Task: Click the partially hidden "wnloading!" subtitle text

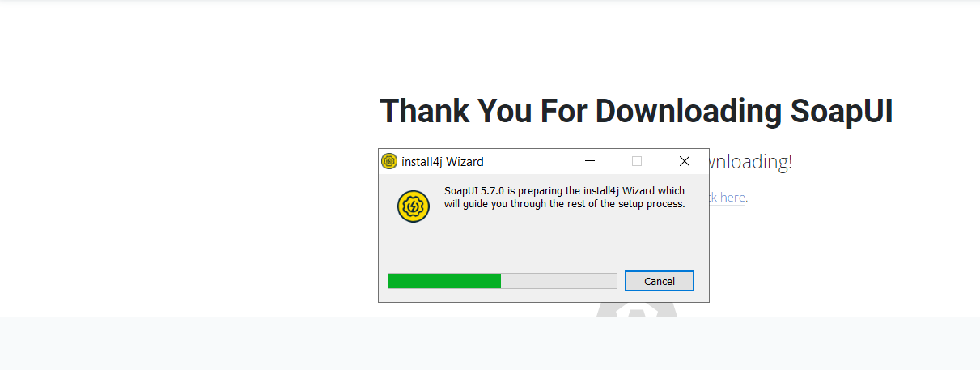Action: tap(751, 162)
